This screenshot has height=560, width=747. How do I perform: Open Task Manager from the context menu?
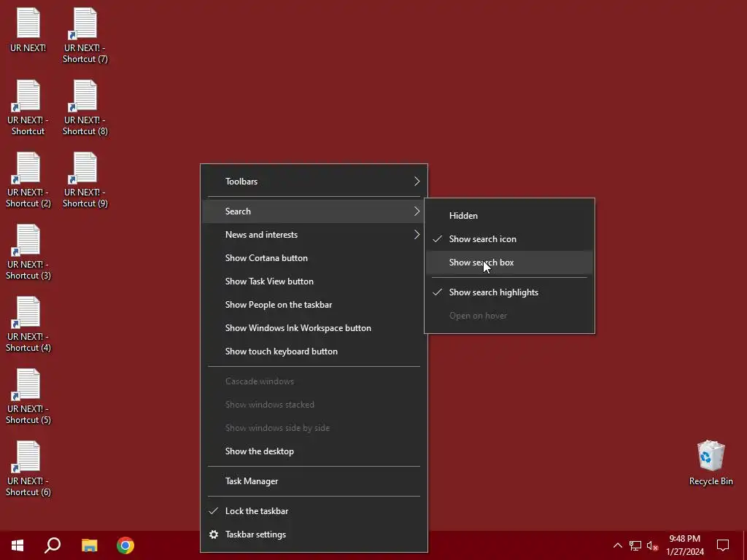314,481
